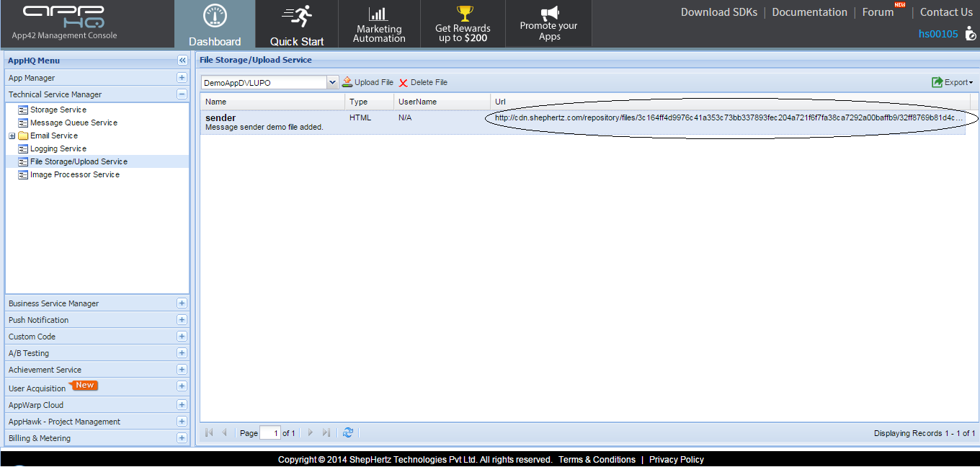Click the Privacy Policy footer link
Image resolution: width=980 pixels, height=467 pixels.
[x=676, y=459]
